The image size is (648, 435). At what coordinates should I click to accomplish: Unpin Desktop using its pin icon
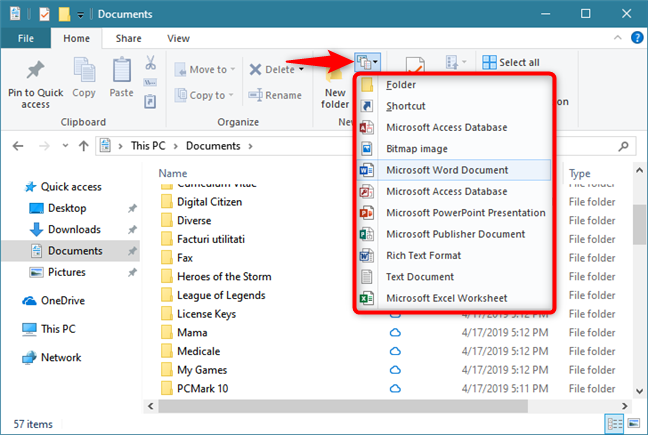coord(132,208)
